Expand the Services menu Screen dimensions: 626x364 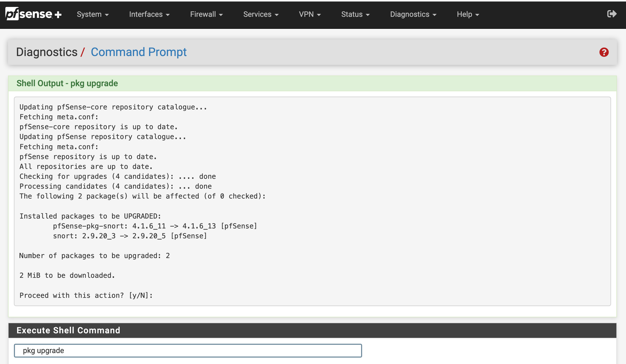click(x=261, y=14)
